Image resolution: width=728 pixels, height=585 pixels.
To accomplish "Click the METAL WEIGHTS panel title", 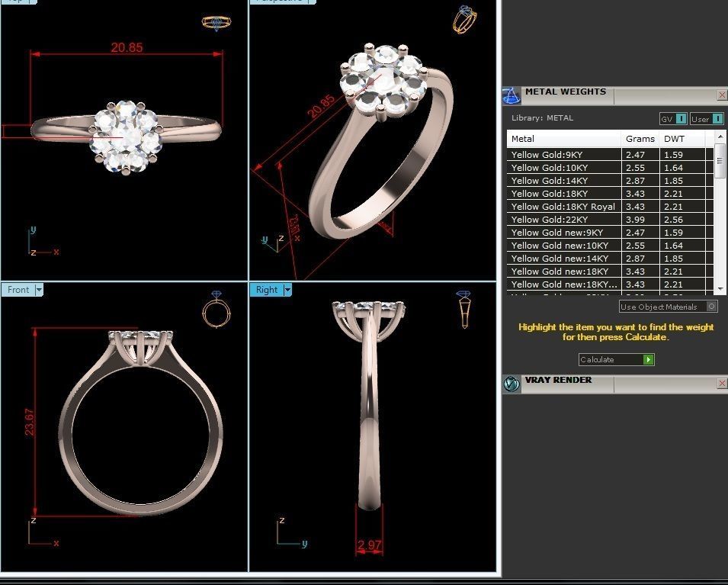I will click(x=566, y=92).
